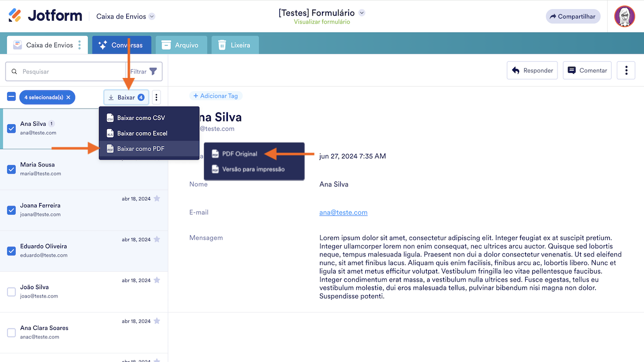Star the Ana Clara Soares submission
644x362 pixels.
[x=157, y=321]
